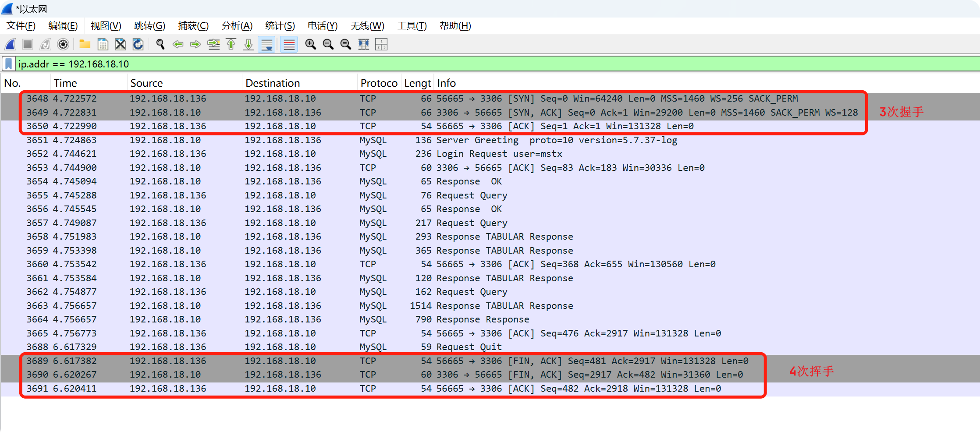Select packet 3663 length 1514 row
This screenshot has height=439, width=980.
click(x=490, y=306)
